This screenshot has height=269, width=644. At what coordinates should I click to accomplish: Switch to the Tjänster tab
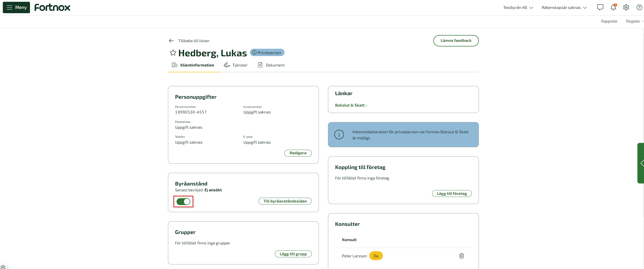(236, 65)
